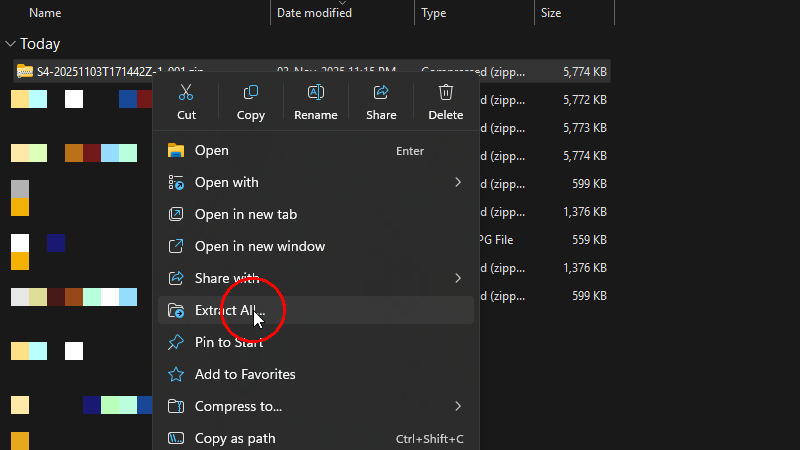Click the Copy icon in context menu

251,93
